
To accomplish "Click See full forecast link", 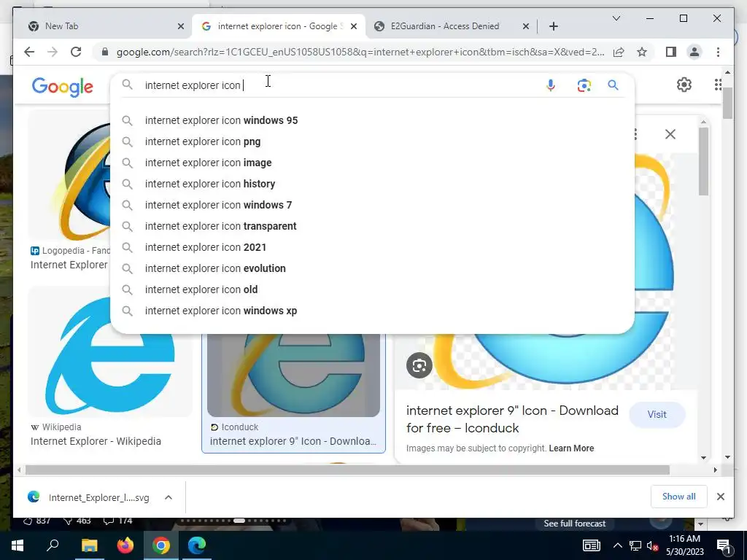I will click(575, 524).
